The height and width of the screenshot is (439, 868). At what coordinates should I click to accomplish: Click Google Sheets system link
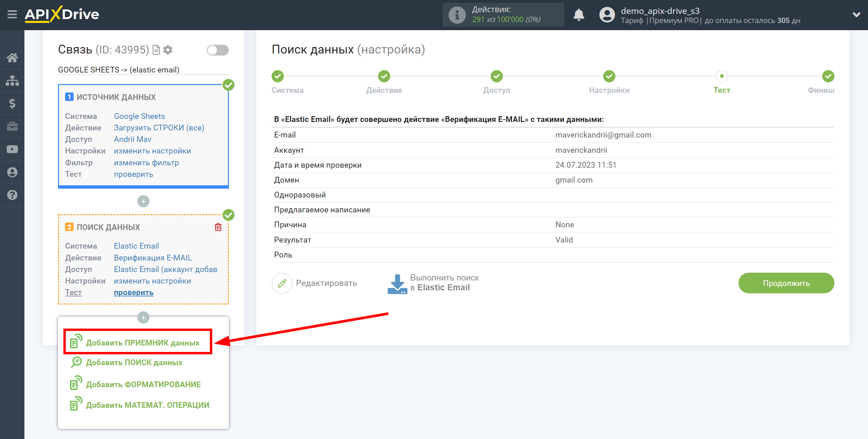coord(139,116)
